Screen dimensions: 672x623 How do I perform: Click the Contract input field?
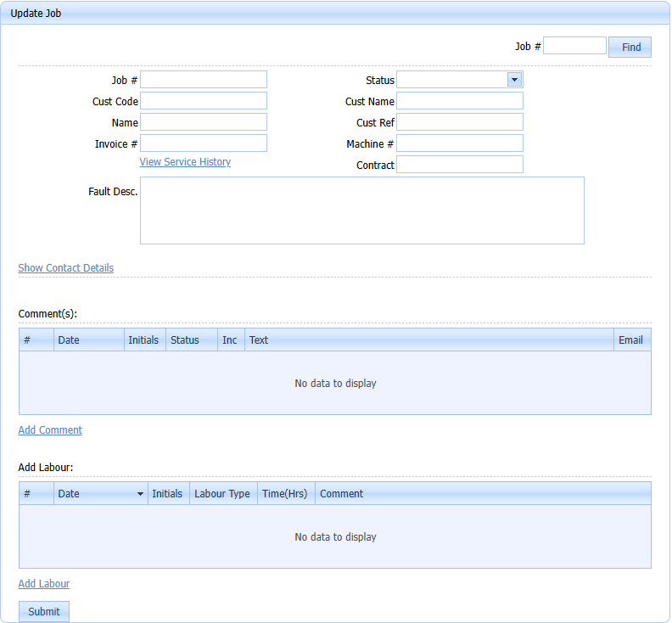(x=459, y=165)
